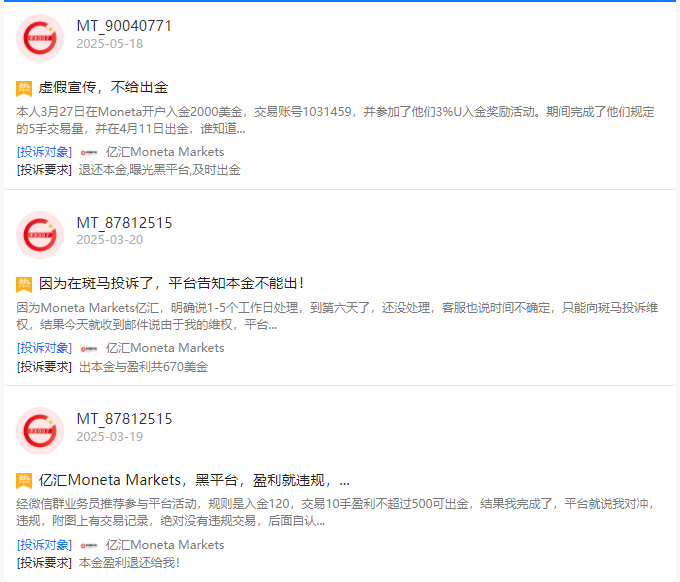
Task: Click Moneta logo in the 2025-03-19 complaint
Action: (89, 545)
